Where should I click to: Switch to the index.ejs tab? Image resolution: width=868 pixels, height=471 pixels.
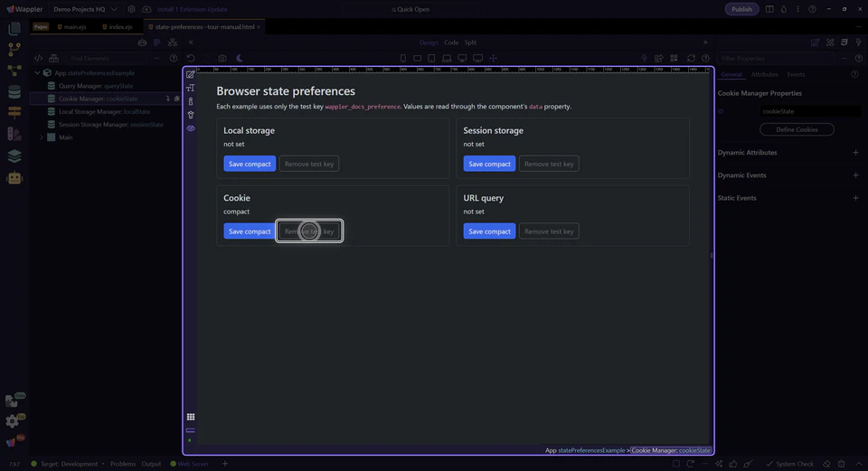point(118,26)
